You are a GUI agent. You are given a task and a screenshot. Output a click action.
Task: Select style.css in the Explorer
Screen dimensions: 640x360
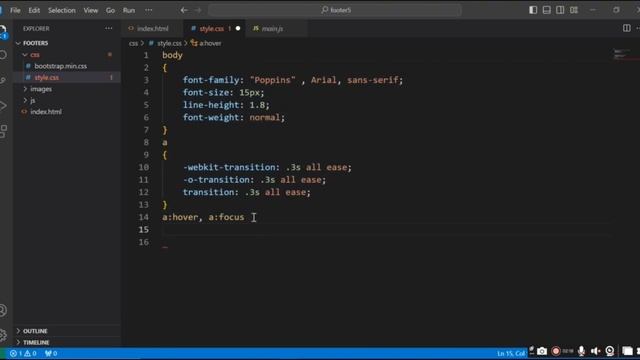(x=47, y=78)
